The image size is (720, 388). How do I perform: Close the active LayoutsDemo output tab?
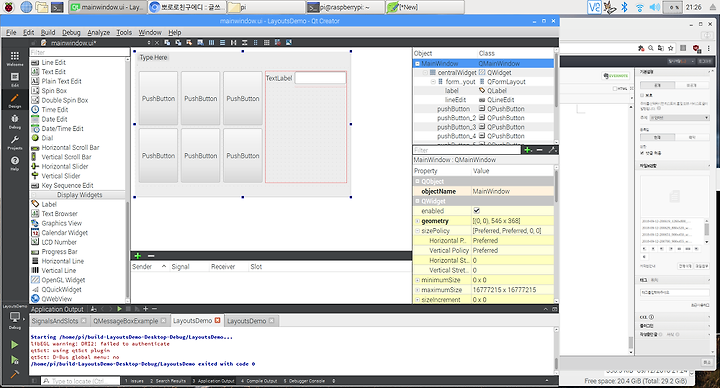[217, 321]
